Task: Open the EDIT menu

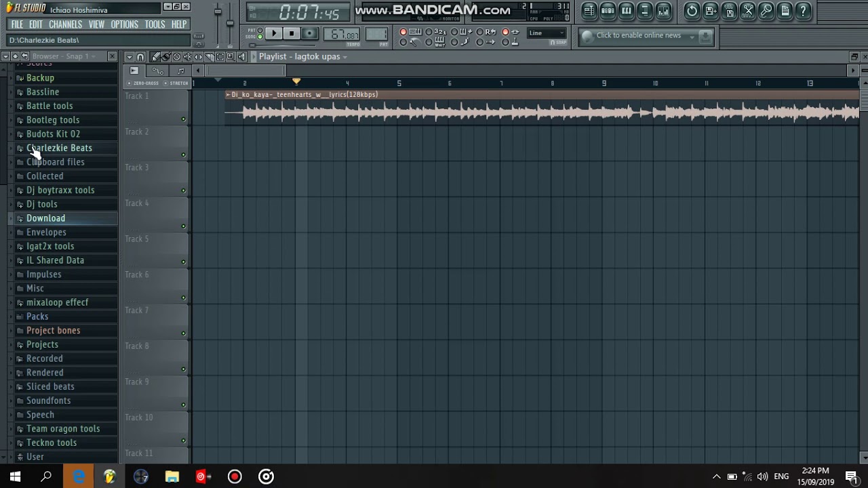Action: pos(36,24)
